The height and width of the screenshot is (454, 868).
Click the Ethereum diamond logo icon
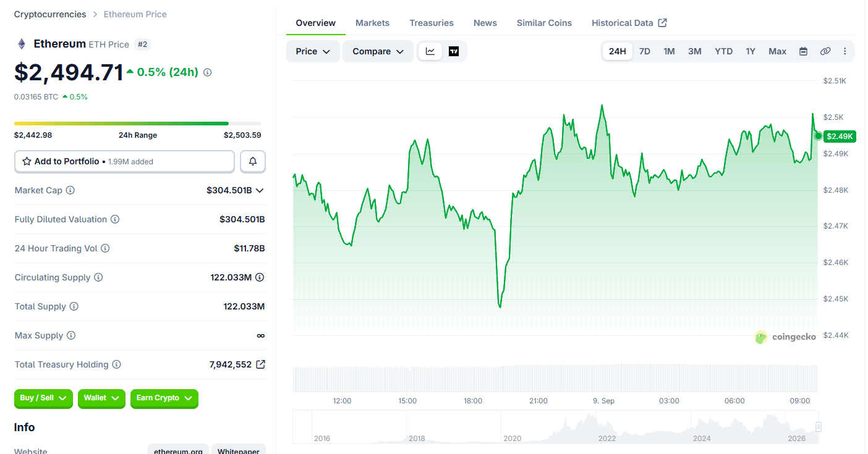[x=22, y=44]
